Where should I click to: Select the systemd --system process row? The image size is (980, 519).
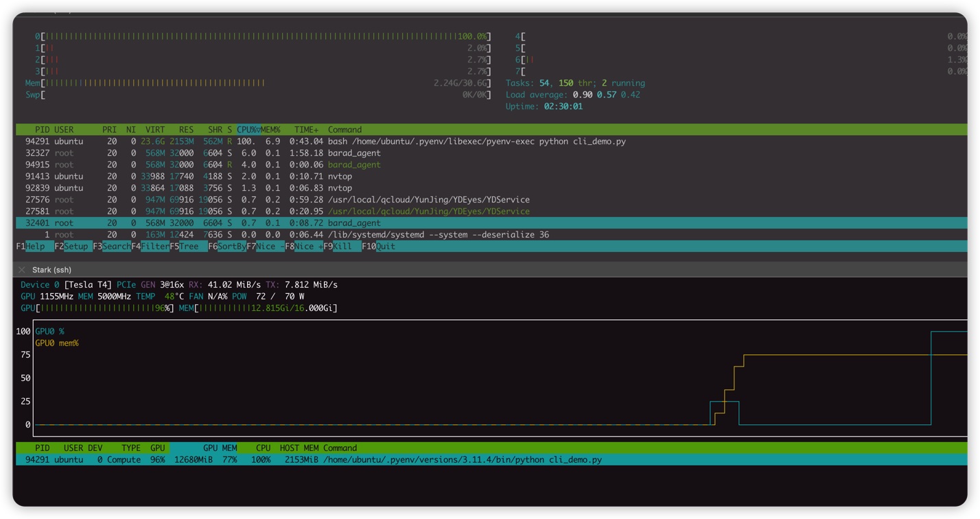(x=438, y=235)
